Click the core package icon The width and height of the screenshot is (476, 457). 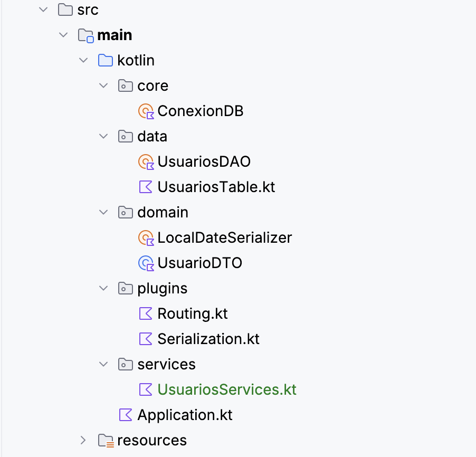point(126,85)
